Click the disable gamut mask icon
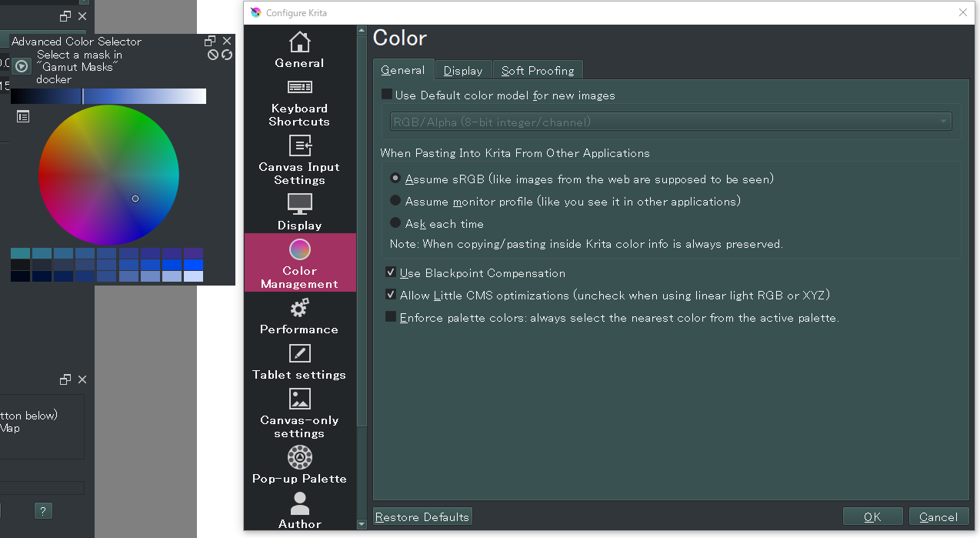 pos(213,55)
